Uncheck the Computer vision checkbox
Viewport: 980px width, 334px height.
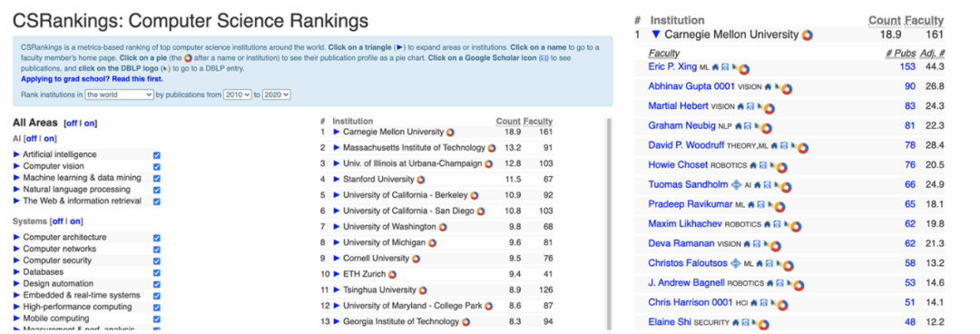[x=156, y=166]
